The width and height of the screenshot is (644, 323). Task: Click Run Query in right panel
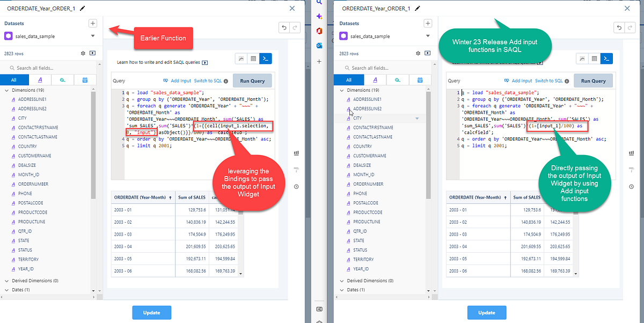pos(594,81)
